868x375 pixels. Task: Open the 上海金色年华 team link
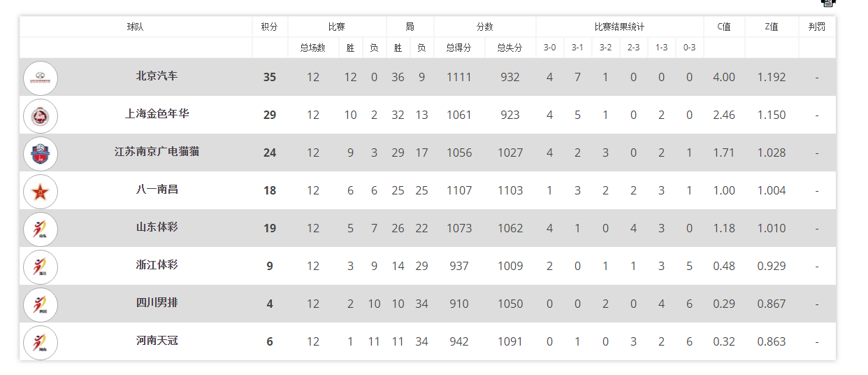tap(157, 114)
